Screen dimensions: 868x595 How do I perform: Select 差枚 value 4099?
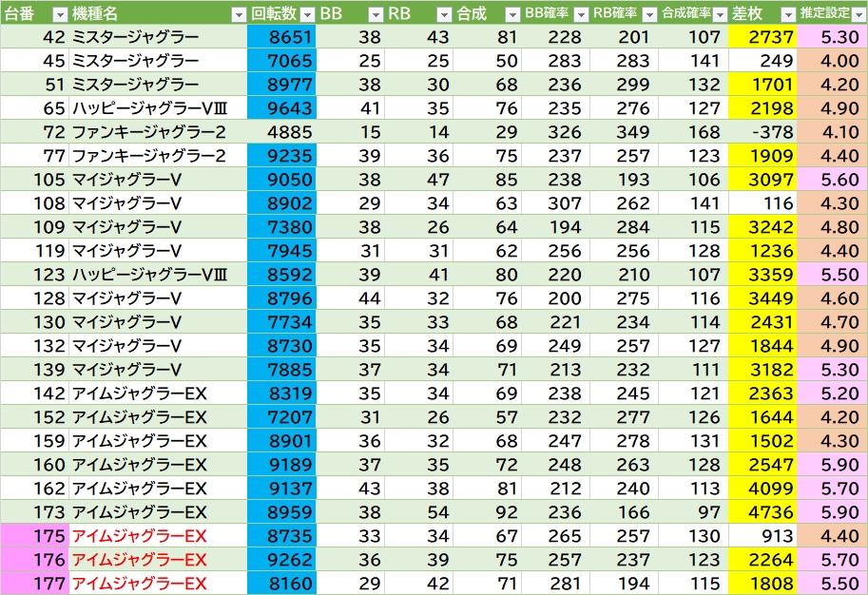762,489
